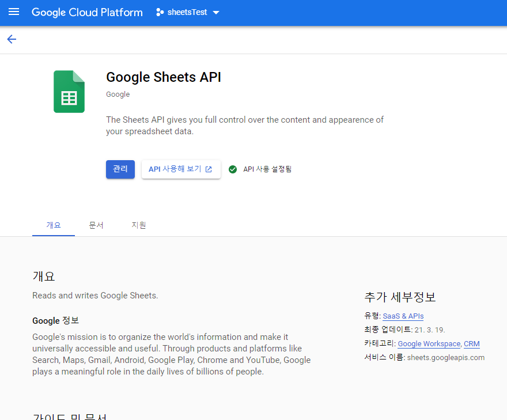Viewport: 507px width, 420px height.
Task: Click the project hexagon icon beside sheetsTest
Action: (160, 12)
